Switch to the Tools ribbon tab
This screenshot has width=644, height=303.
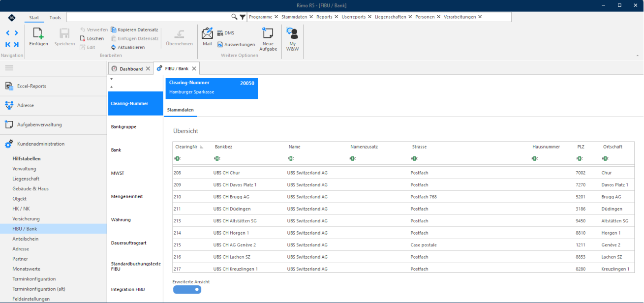tap(55, 18)
